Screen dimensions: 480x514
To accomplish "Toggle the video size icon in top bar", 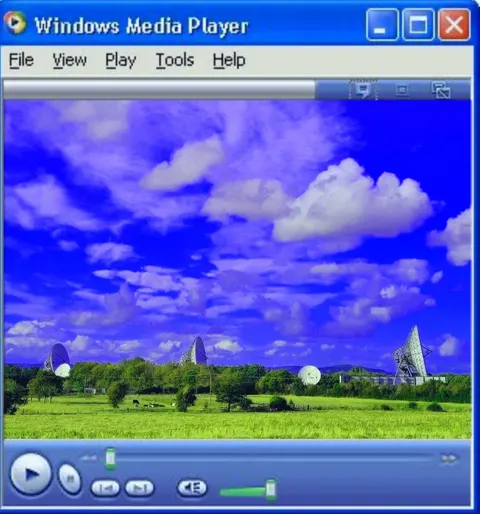I will coord(402,90).
